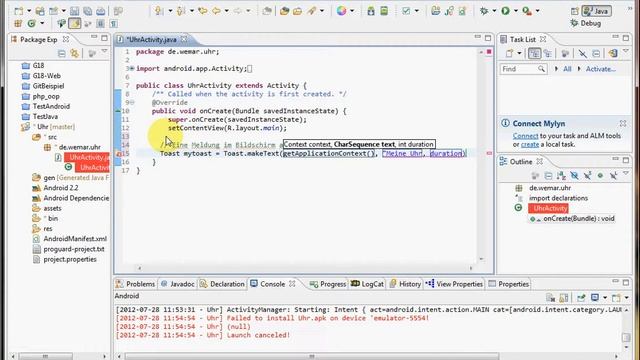
Task: Toggle Sort alphabetically in Outline
Action: (x=561, y=176)
